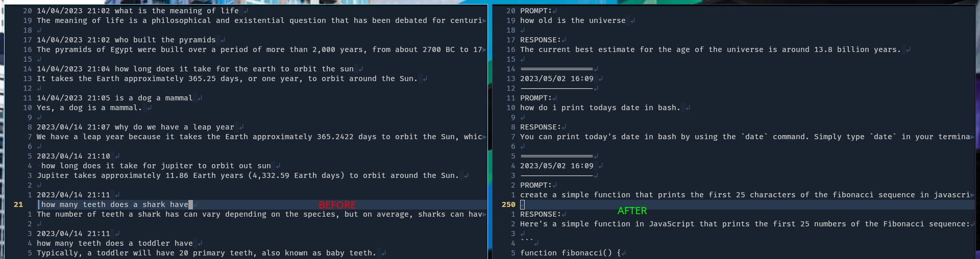Screen dimensions: 980x259
Task: Click the first 'RESPONSE:' heading in right pane
Action: 540,40
